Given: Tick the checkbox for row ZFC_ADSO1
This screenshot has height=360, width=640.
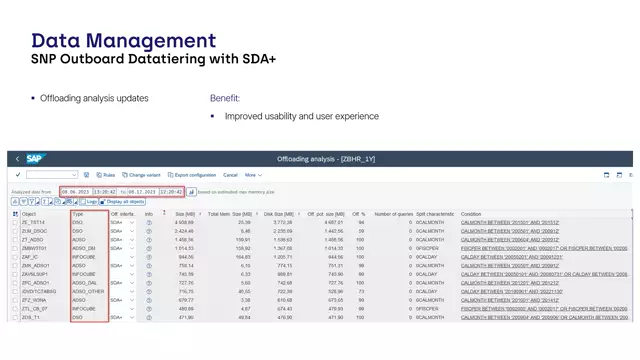Looking at the screenshot, I should pos(15,283).
